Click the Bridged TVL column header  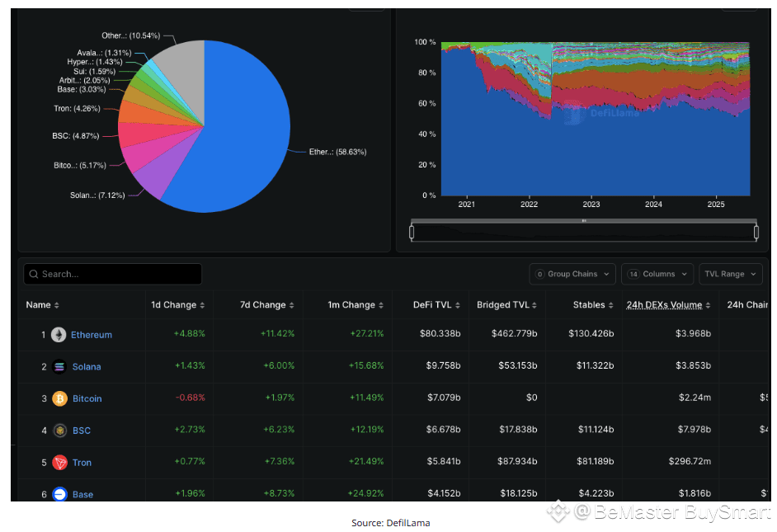pos(503,304)
